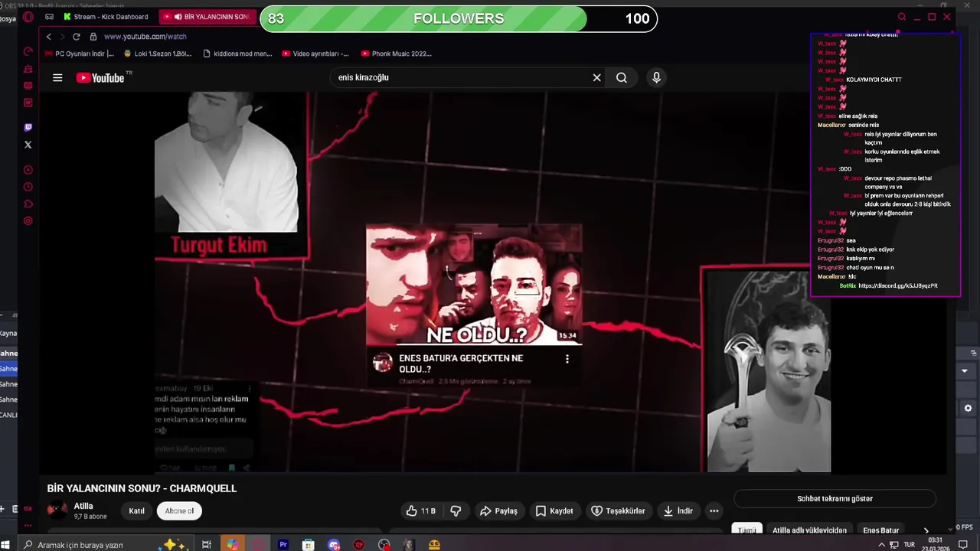980x551 pixels.
Task: Open OBS settings gear icon on right edge
Action: (968, 409)
